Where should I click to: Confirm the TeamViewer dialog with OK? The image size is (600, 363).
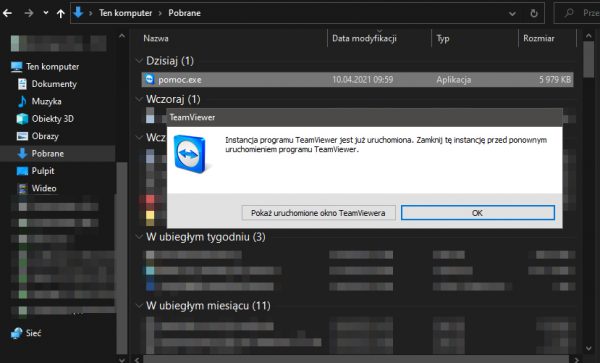click(478, 213)
